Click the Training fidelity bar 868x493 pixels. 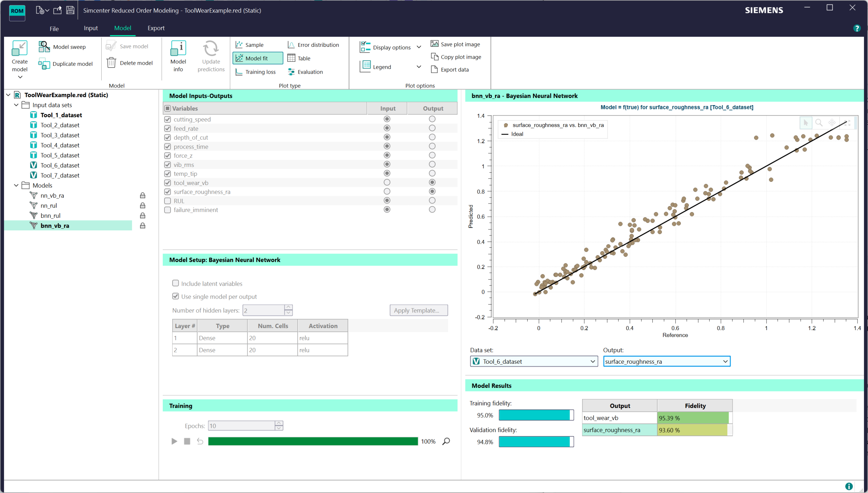(536, 415)
